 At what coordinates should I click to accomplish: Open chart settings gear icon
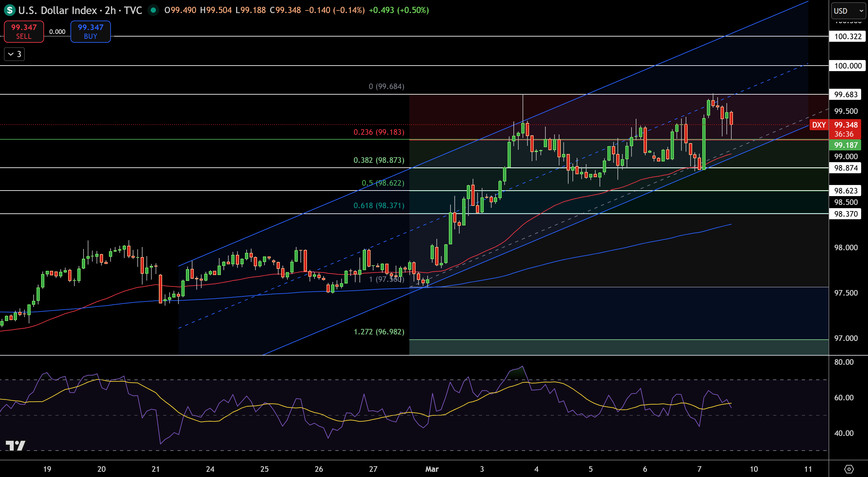(x=849, y=469)
